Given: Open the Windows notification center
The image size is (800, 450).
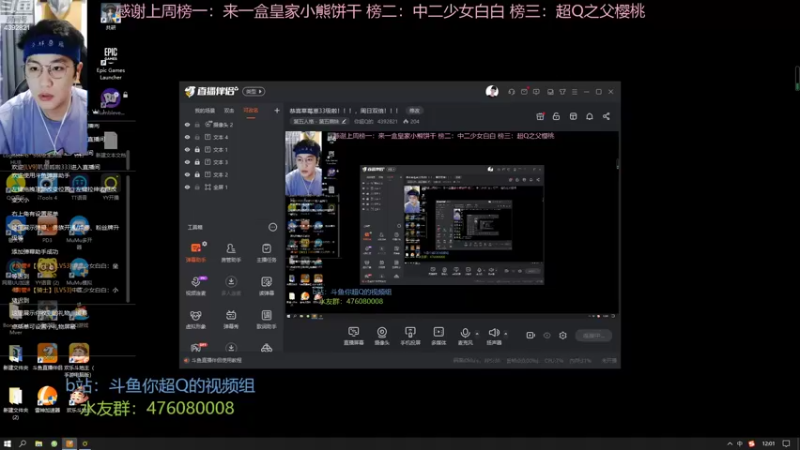Looking at the screenshot, I should tap(786, 443).
